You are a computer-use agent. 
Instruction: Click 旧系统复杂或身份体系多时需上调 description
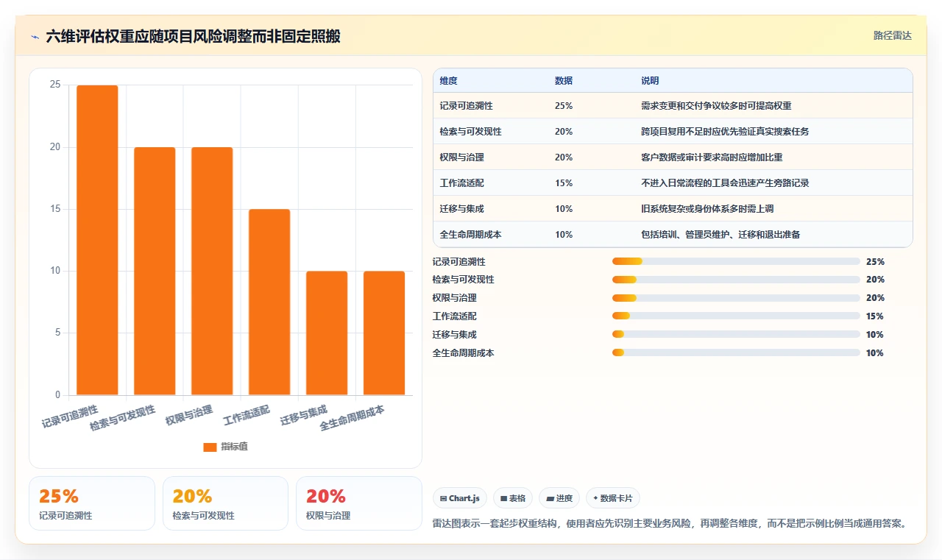coord(707,209)
